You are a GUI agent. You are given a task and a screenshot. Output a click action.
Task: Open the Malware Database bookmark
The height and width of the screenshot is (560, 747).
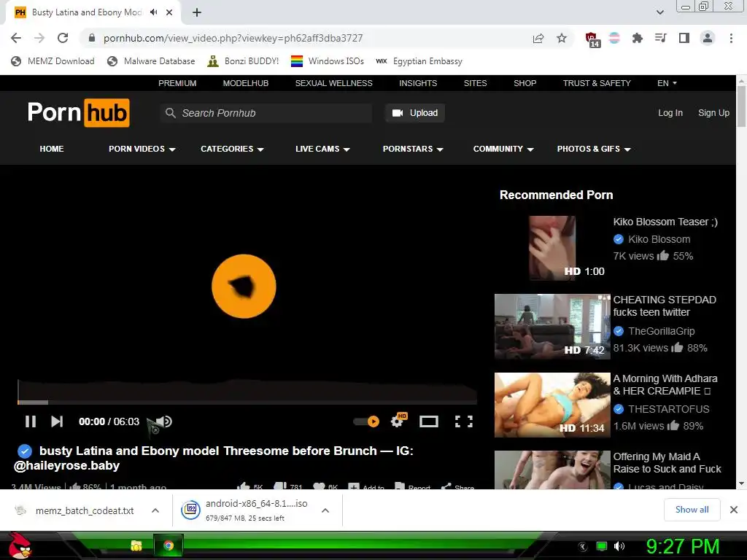[x=151, y=61]
